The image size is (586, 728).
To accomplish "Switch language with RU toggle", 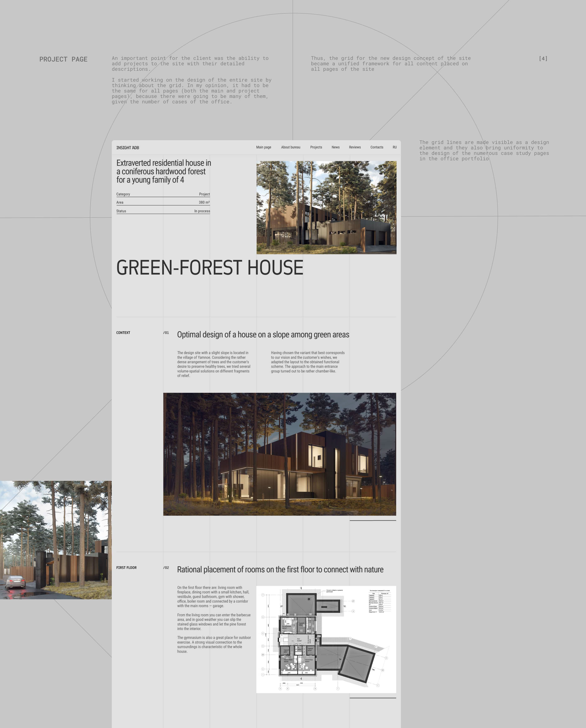I will (395, 147).
